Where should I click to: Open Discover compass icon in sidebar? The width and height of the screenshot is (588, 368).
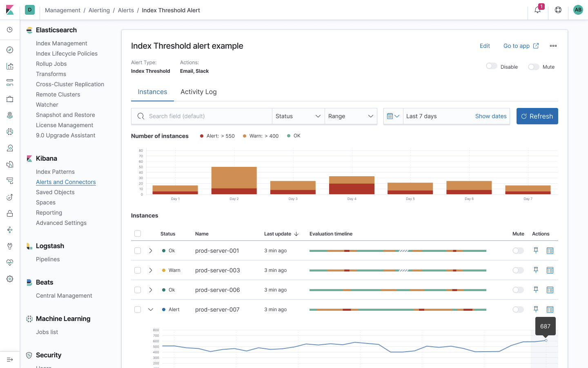pyautogui.click(x=10, y=50)
